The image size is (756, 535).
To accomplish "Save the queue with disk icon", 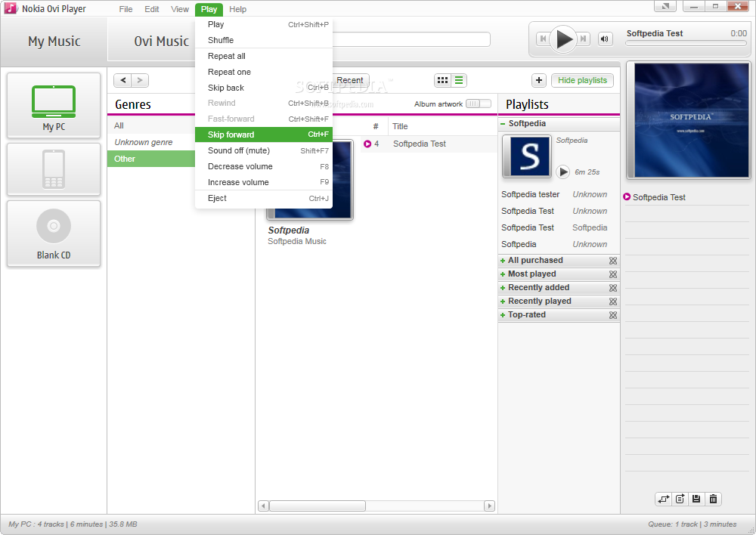I will [696, 499].
